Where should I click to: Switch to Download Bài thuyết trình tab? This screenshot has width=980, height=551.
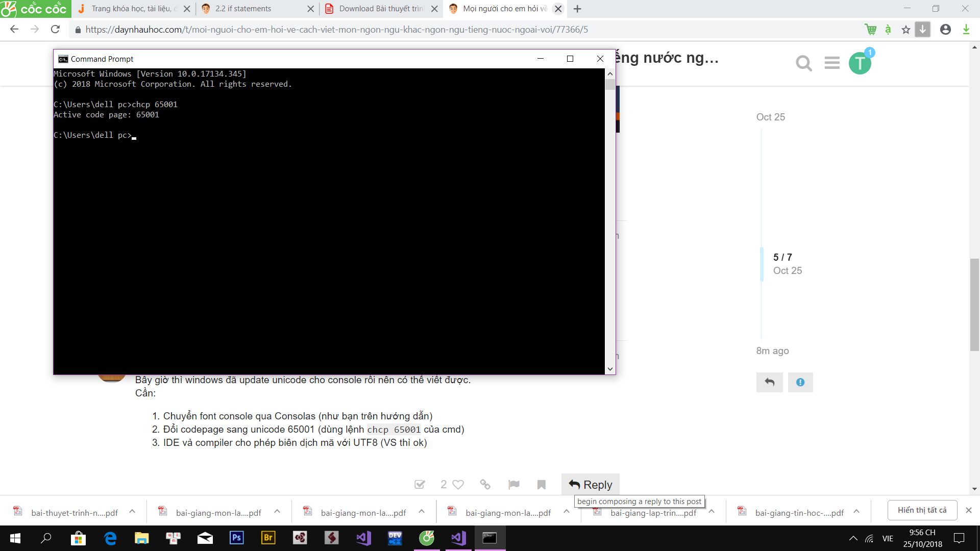click(380, 9)
